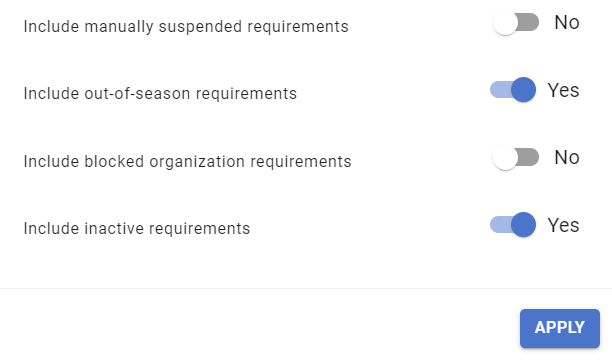Click white knob of blocked organization switch
Screen dimensions: 612x362
click(505, 158)
